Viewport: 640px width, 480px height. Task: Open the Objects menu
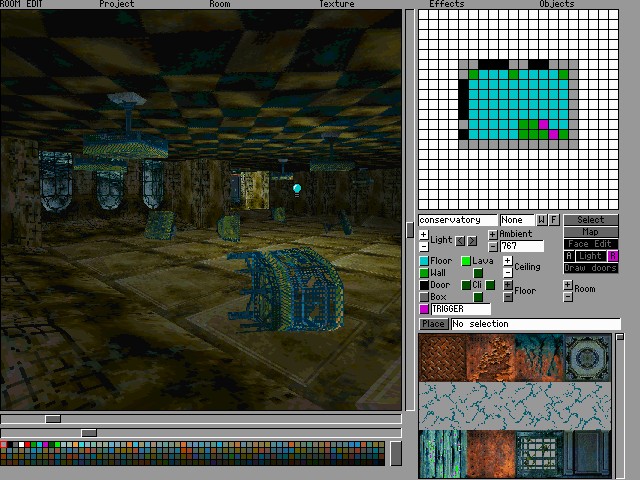[x=557, y=4]
